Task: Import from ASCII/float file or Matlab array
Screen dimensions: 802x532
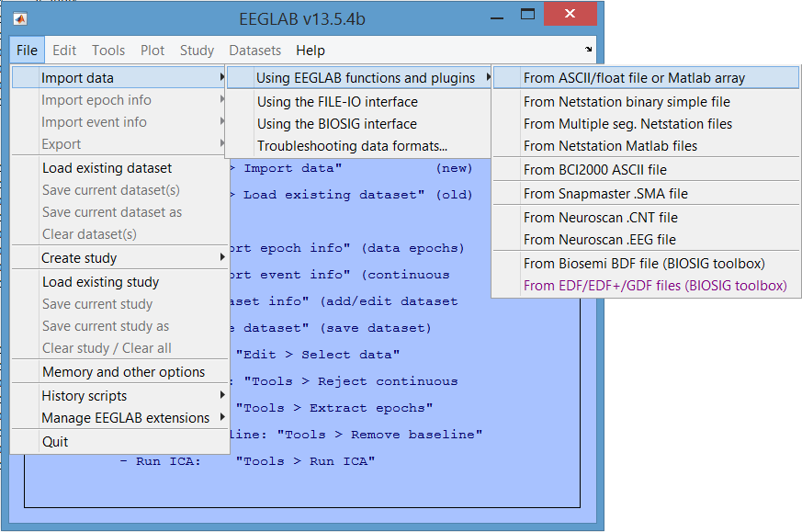Action: click(646, 78)
